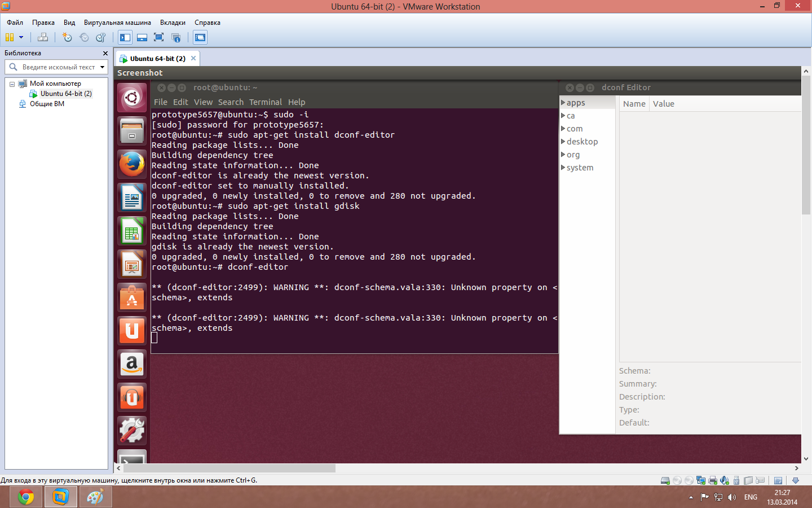This screenshot has height=508, width=812.
Task: Open the terminal Search menu
Action: [x=231, y=102]
